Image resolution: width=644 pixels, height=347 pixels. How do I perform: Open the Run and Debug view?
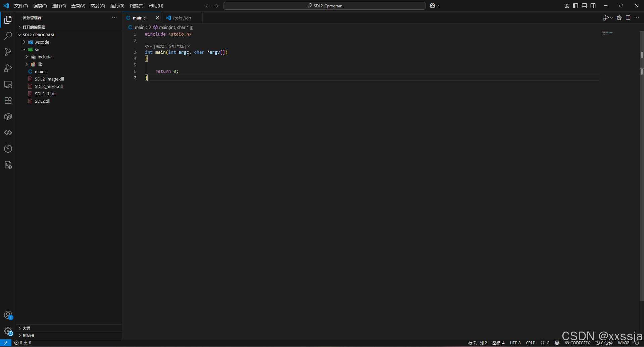pos(8,68)
